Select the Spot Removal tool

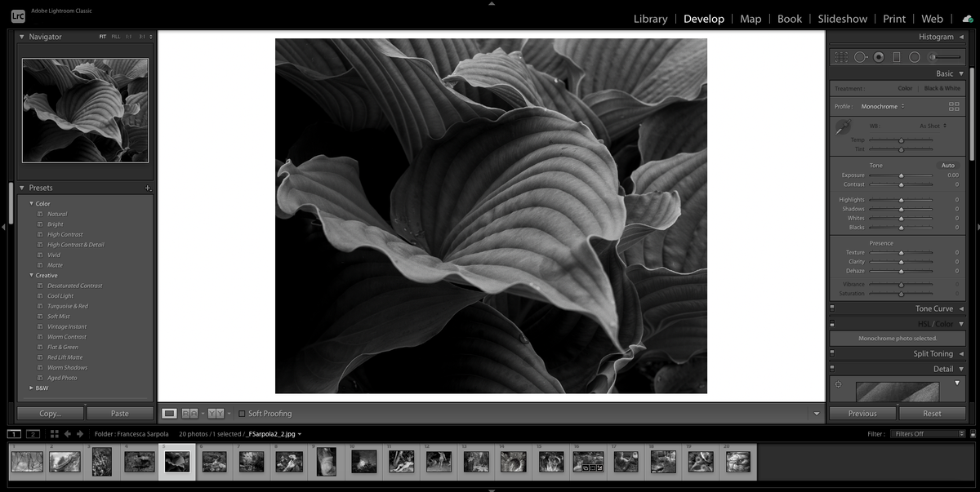pyautogui.click(x=860, y=57)
